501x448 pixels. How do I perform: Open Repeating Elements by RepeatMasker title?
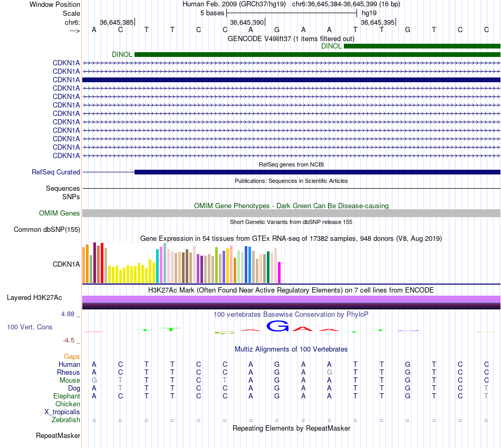[291, 428]
